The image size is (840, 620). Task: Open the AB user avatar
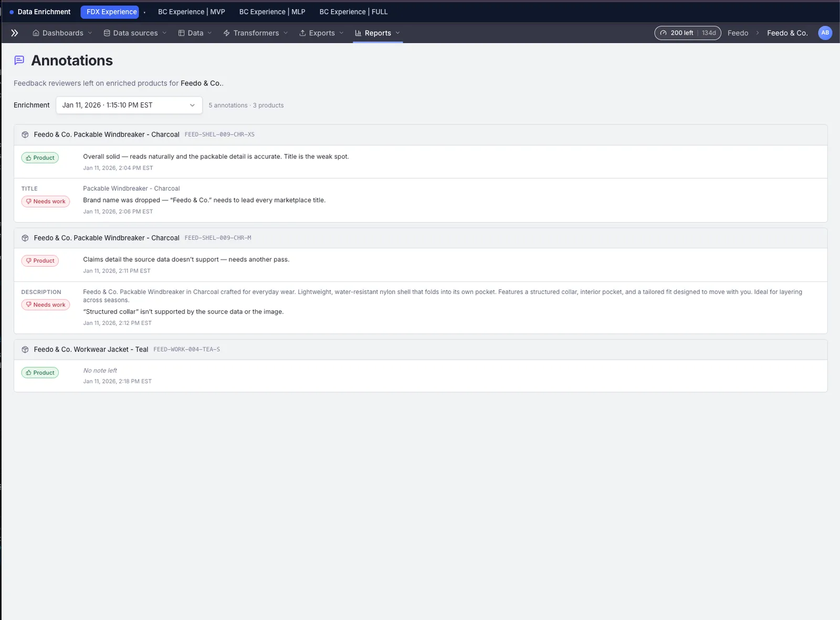click(825, 33)
